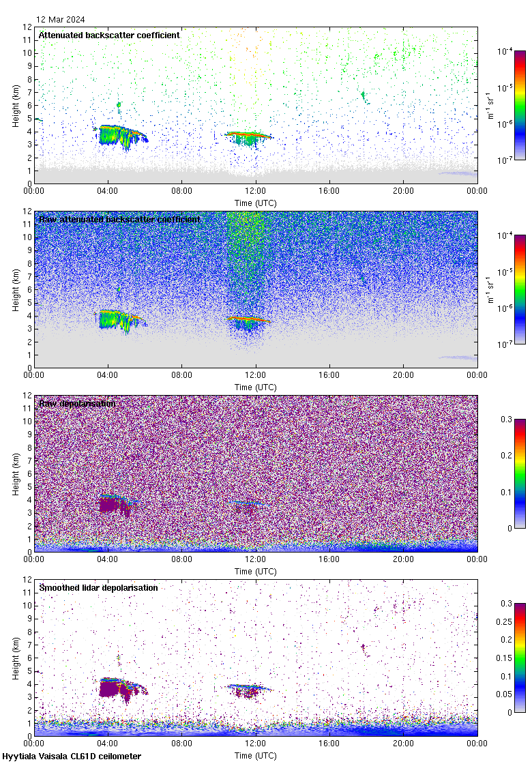Click 08:00 time tick under Raw depolarisation plot
The width and height of the screenshot is (532, 764).
point(181,559)
